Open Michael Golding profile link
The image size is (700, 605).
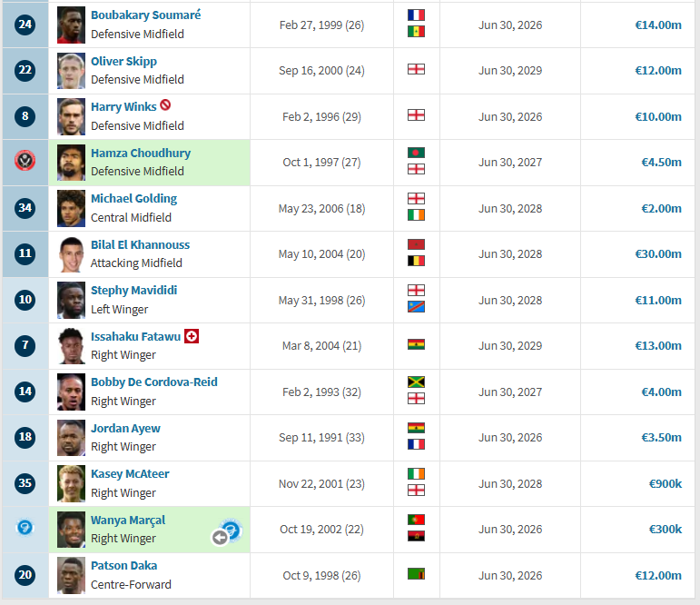point(134,198)
